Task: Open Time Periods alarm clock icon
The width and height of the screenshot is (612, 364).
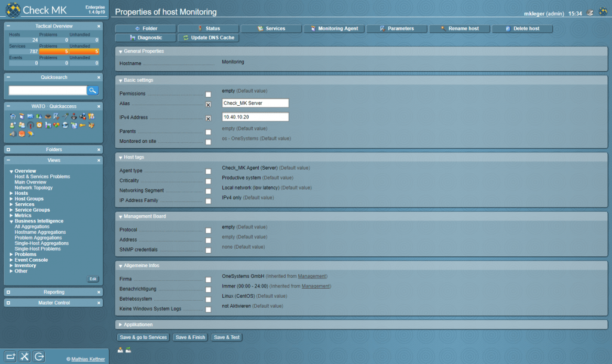Action: click(x=39, y=126)
